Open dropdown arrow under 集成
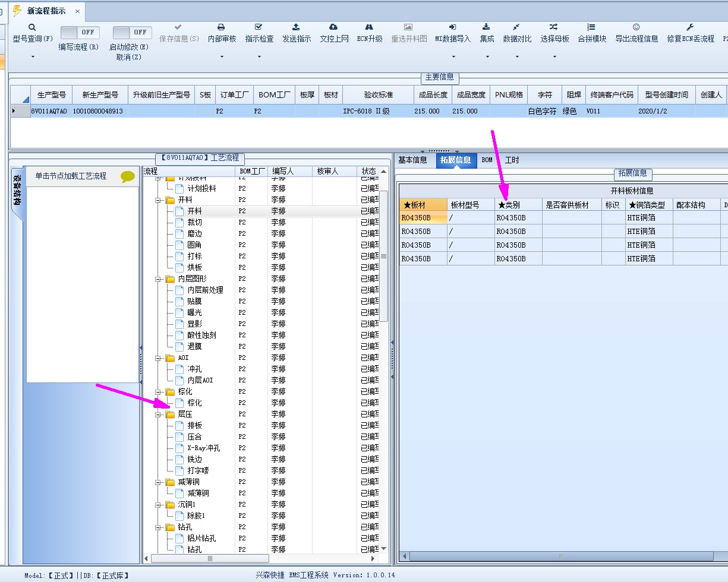728x582 pixels. pos(487,57)
